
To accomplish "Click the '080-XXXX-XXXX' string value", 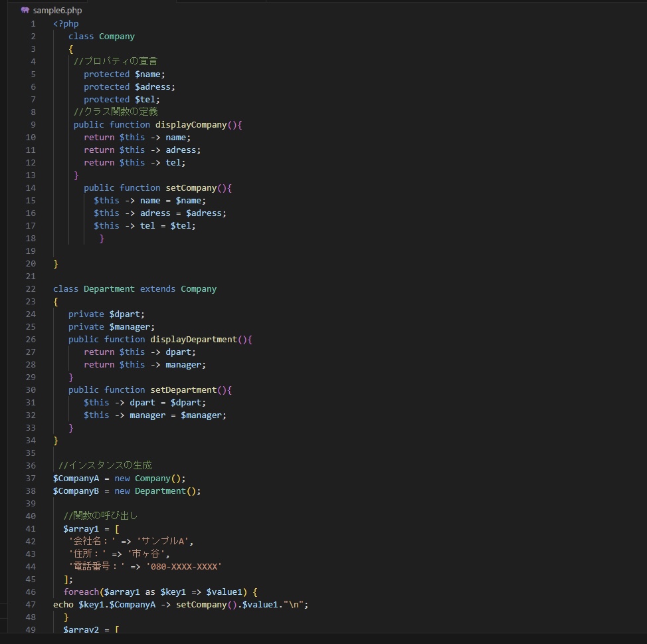I will [x=183, y=567].
